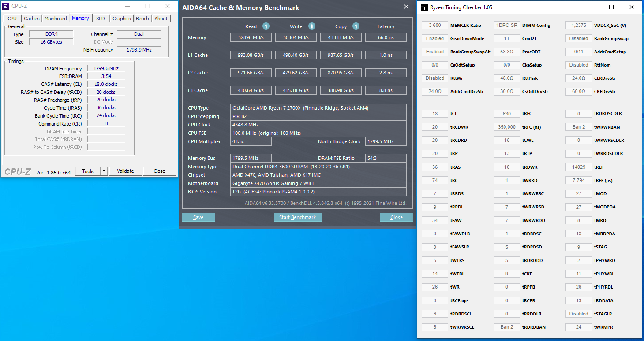The height and width of the screenshot is (341, 644).
Task: Click tCWL value 16
Action: point(507,140)
